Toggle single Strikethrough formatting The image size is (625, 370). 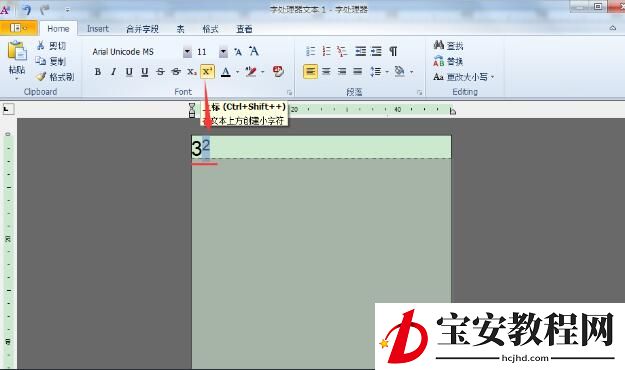[x=160, y=72]
